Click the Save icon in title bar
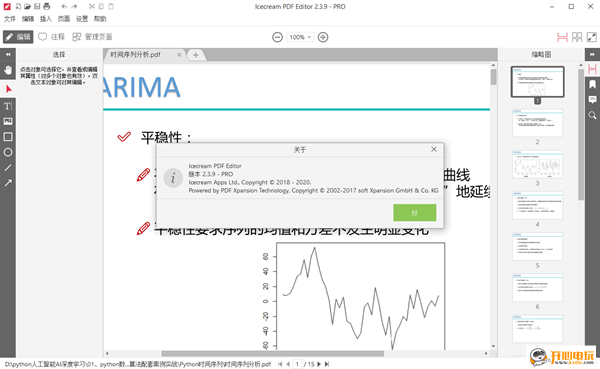The width and height of the screenshot is (600, 369). (37, 7)
